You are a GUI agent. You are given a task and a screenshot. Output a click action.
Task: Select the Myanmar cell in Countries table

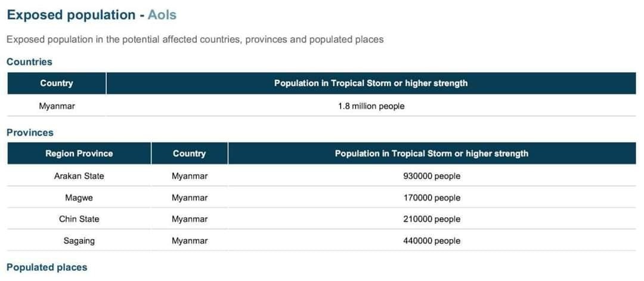57,106
